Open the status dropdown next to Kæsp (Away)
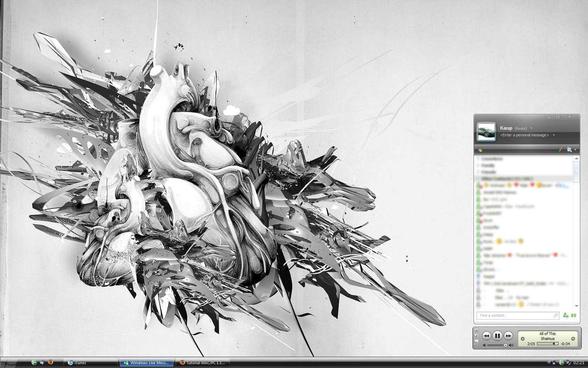Screen dimensions: 588x368 [531, 128]
